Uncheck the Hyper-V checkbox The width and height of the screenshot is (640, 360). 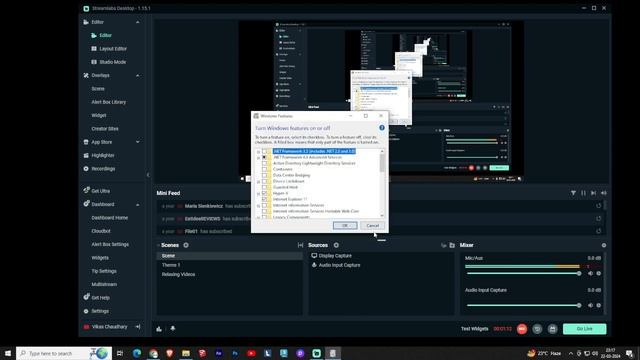264,193
